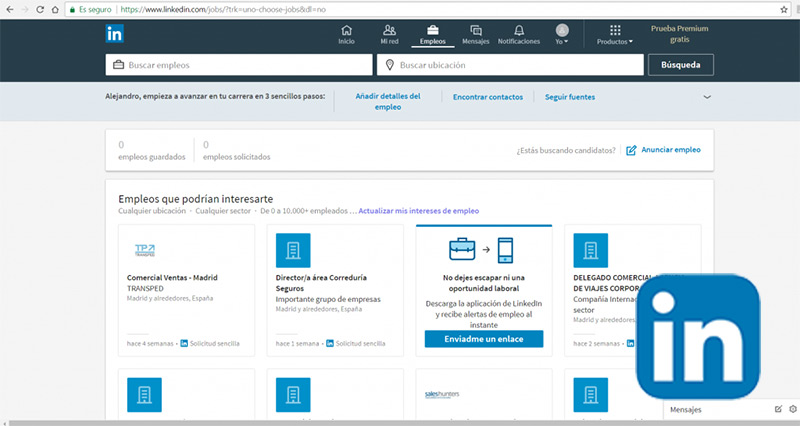Select the Empleos tab
This screenshot has height=426, width=800.
click(433, 34)
